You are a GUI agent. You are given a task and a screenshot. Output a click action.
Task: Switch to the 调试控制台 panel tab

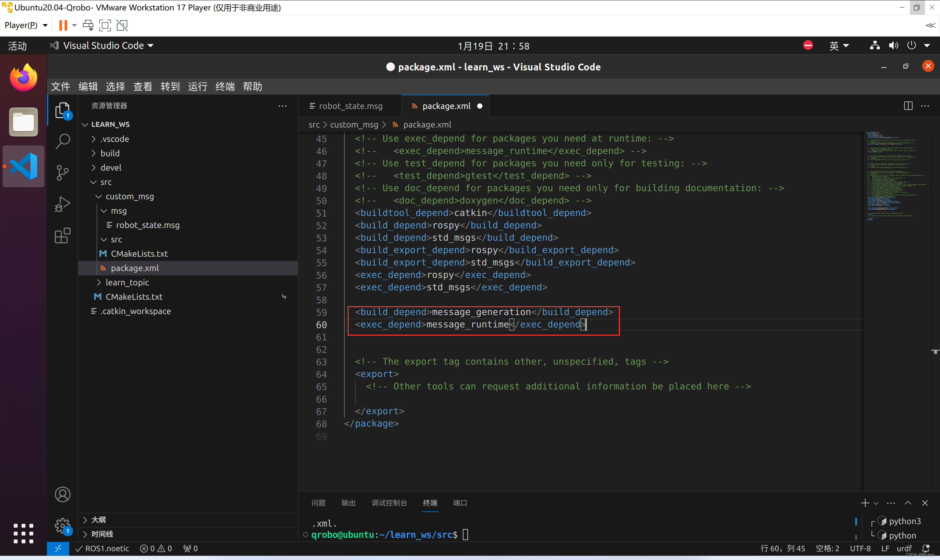click(x=389, y=503)
